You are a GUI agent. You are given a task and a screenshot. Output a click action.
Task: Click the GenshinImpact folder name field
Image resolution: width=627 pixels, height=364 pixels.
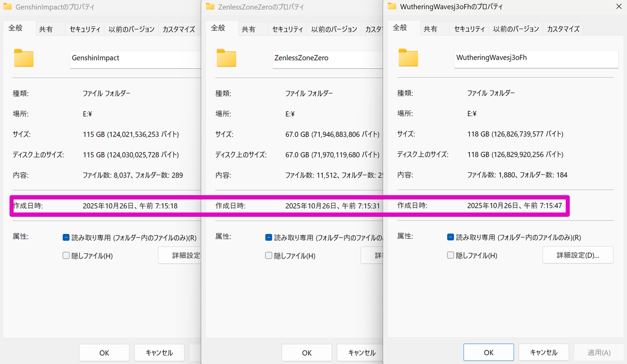[136, 59]
